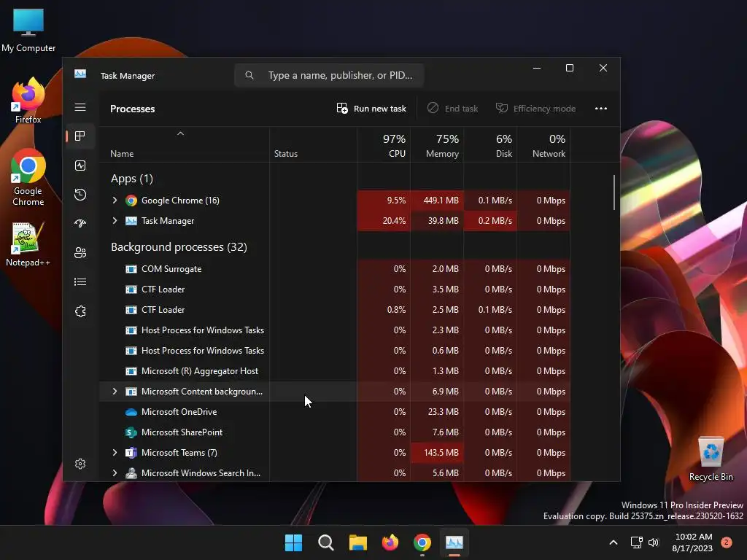
Task: Sort processes by Name column
Action: click(x=185, y=145)
